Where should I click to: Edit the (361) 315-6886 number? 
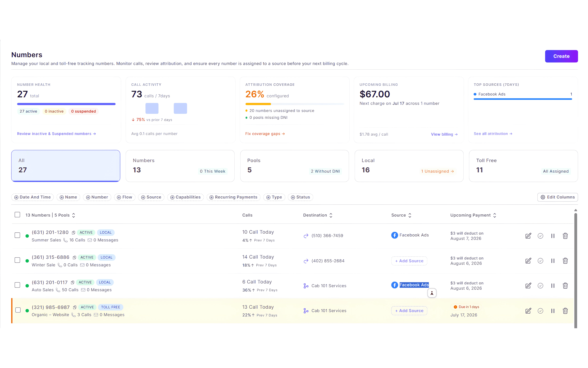[x=528, y=261]
